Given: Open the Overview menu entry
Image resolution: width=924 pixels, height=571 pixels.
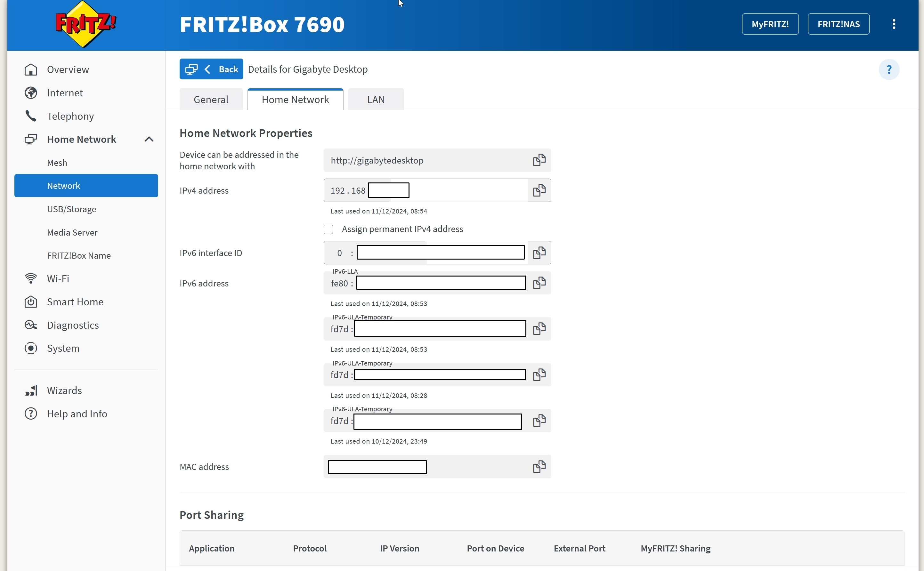Looking at the screenshot, I should [x=68, y=69].
